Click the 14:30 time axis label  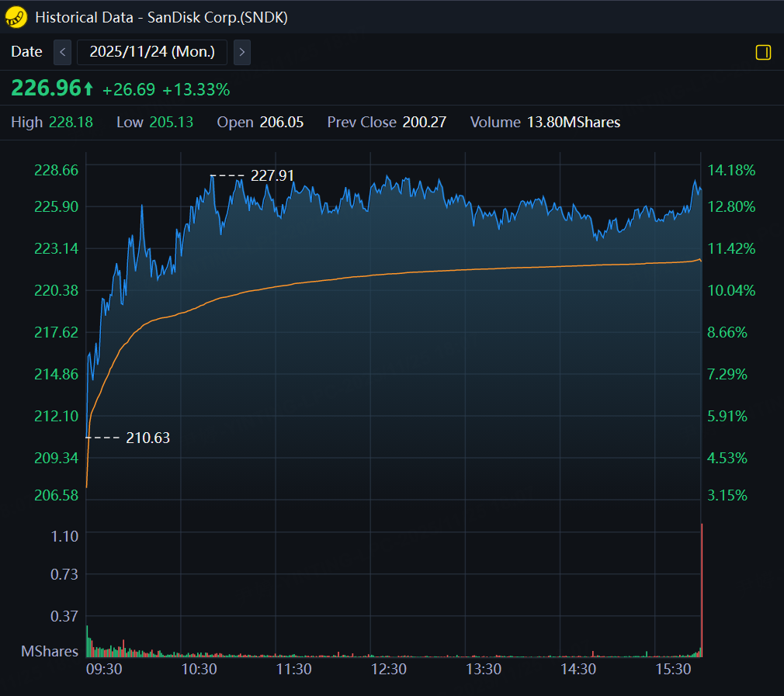[x=578, y=670]
